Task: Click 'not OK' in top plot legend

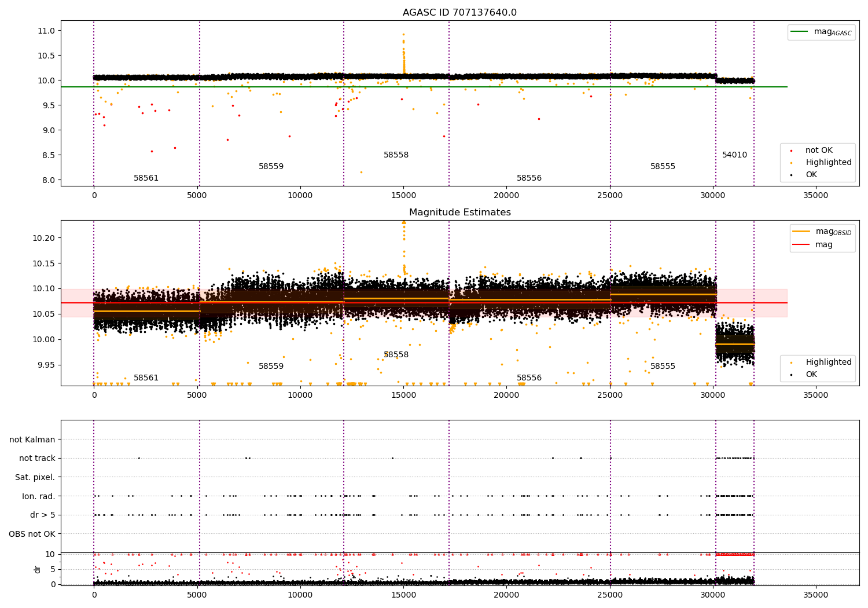Action: [x=819, y=151]
